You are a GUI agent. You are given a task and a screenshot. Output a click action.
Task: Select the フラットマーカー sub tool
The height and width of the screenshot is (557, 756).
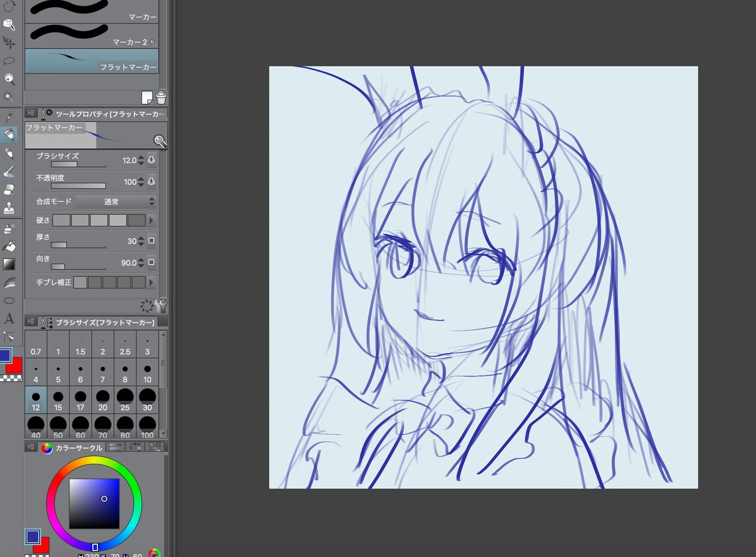point(92,61)
